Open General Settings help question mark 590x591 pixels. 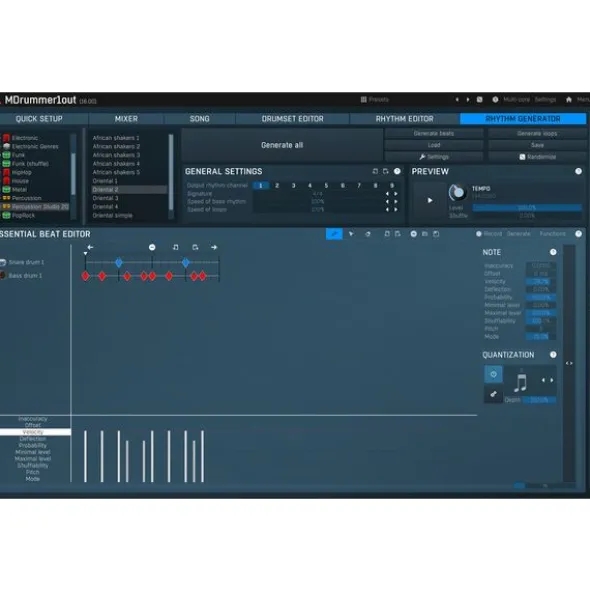(x=397, y=171)
